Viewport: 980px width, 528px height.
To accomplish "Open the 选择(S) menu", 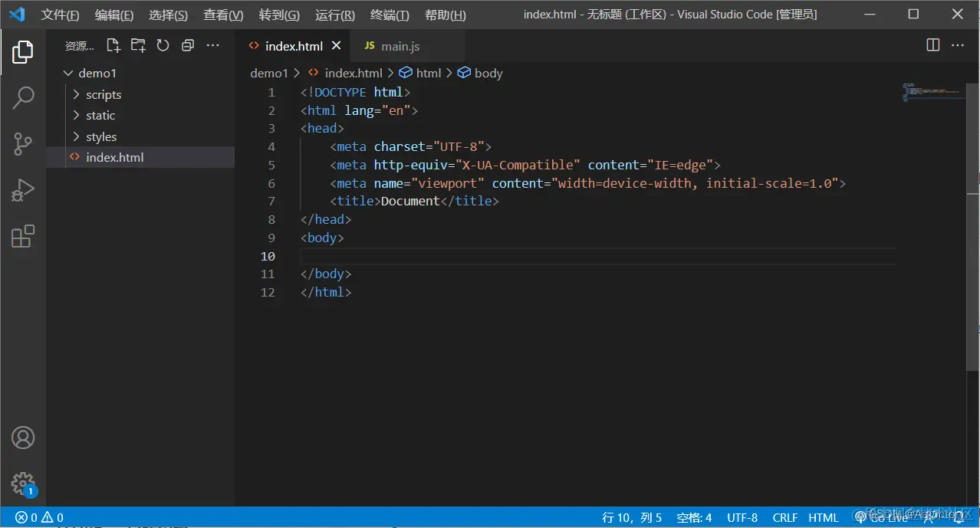I will (168, 15).
